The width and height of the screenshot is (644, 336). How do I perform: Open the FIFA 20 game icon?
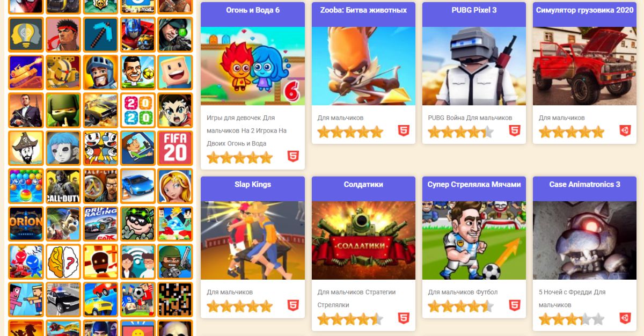175,148
